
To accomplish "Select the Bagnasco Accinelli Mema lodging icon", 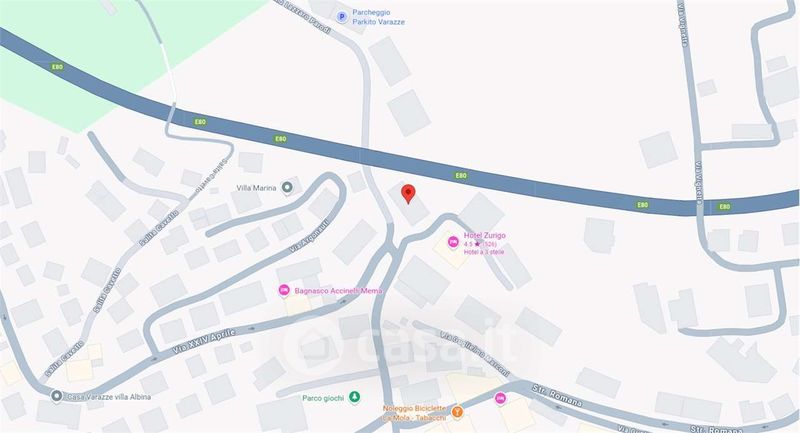I will pos(284,290).
